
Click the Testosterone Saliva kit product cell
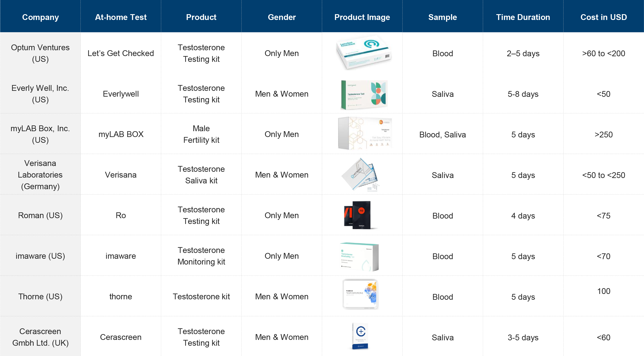click(x=201, y=175)
